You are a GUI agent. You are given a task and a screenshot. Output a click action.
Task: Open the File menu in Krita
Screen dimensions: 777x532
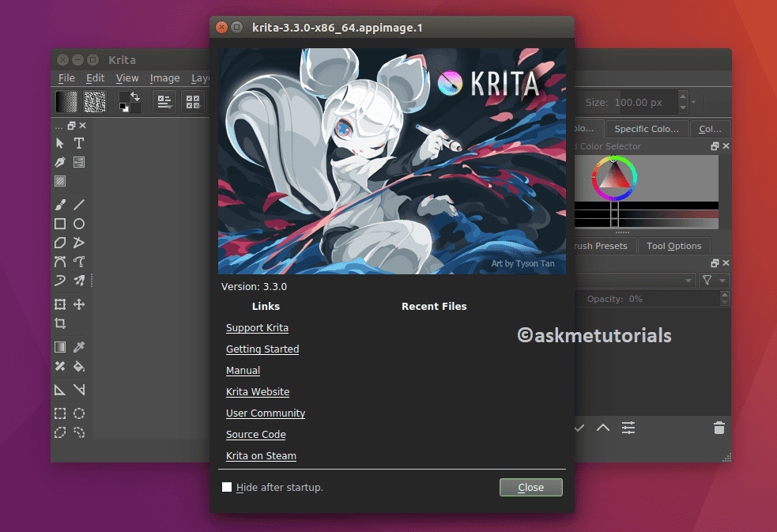tap(66, 77)
